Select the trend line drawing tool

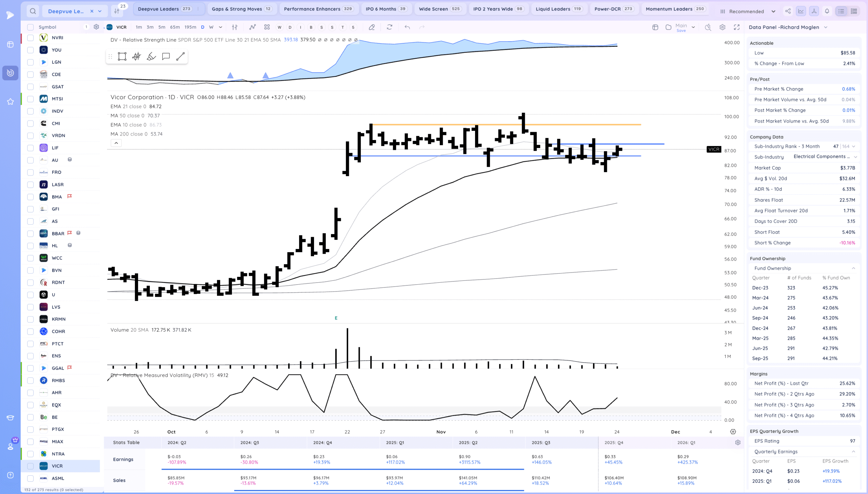[180, 57]
